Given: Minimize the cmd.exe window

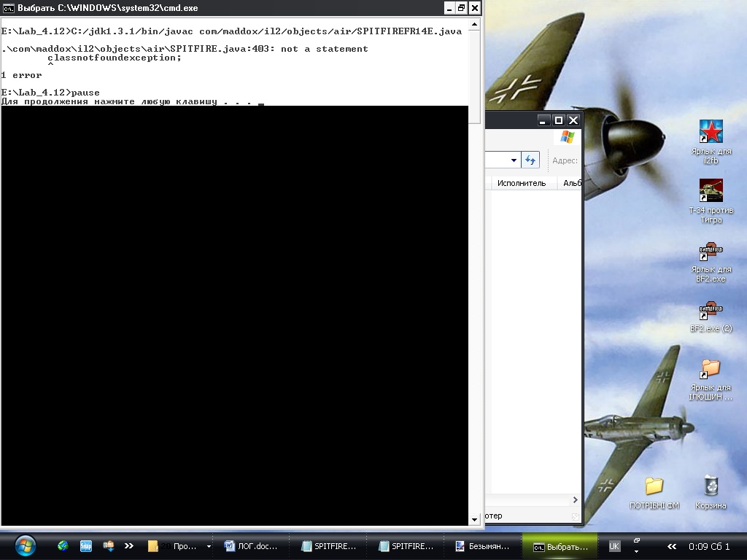Looking at the screenshot, I should [x=449, y=8].
